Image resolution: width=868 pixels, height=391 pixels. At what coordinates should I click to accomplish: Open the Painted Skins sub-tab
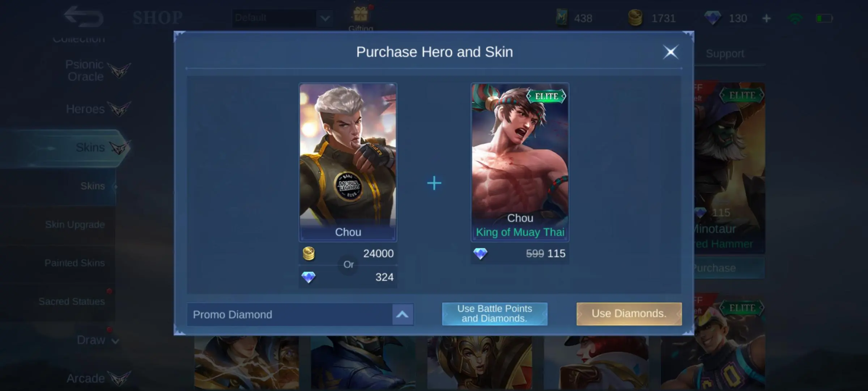(75, 263)
